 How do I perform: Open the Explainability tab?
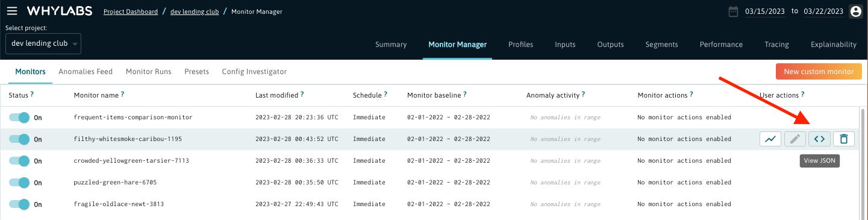coord(834,45)
